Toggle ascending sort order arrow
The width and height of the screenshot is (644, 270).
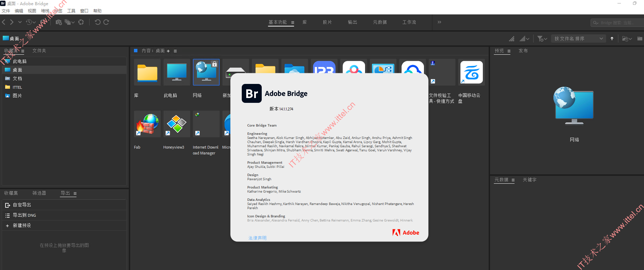(612, 39)
